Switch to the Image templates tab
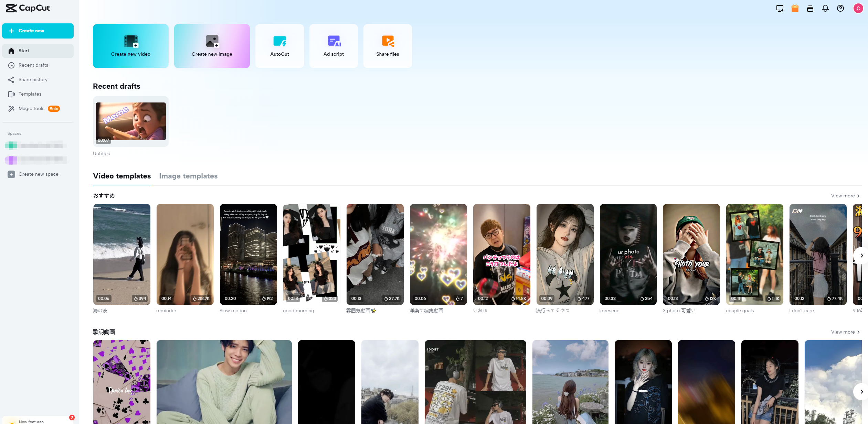868x424 pixels. [x=188, y=176]
